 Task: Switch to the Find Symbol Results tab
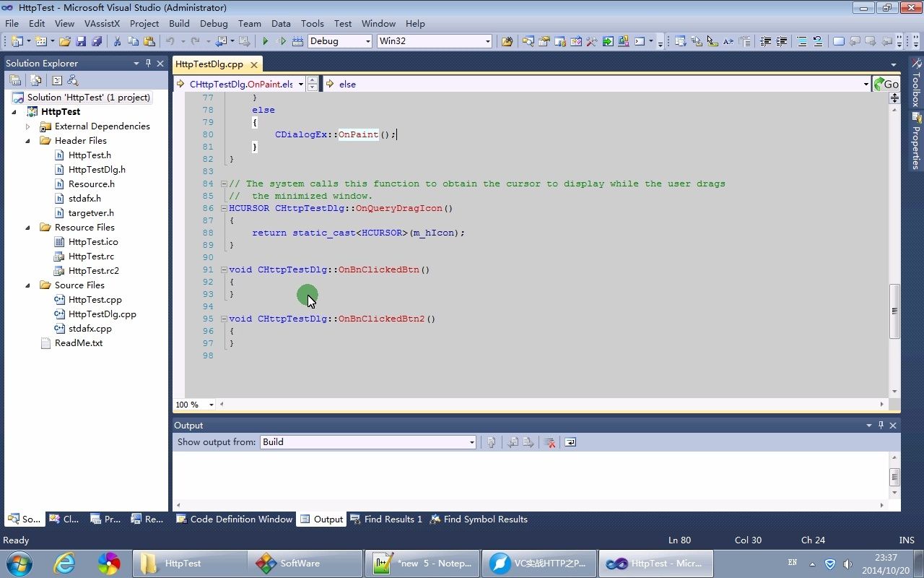point(479,519)
